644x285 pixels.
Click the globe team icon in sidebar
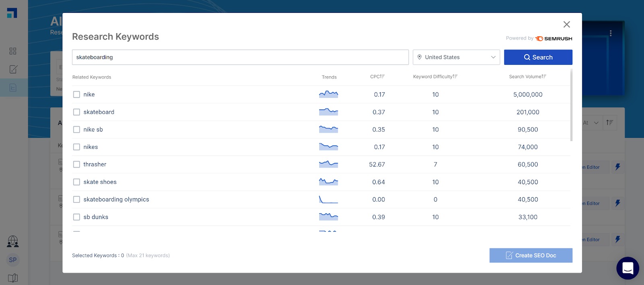click(13, 241)
